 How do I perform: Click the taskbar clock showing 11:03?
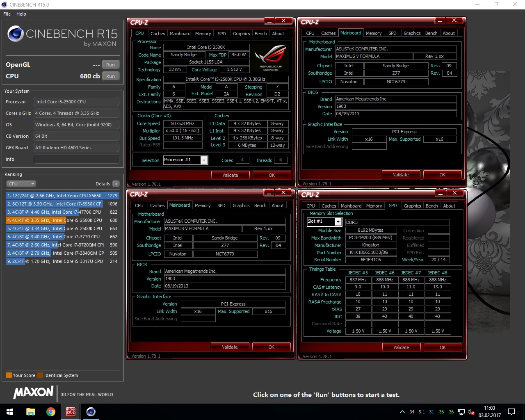pyautogui.click(x=489, y=412)
